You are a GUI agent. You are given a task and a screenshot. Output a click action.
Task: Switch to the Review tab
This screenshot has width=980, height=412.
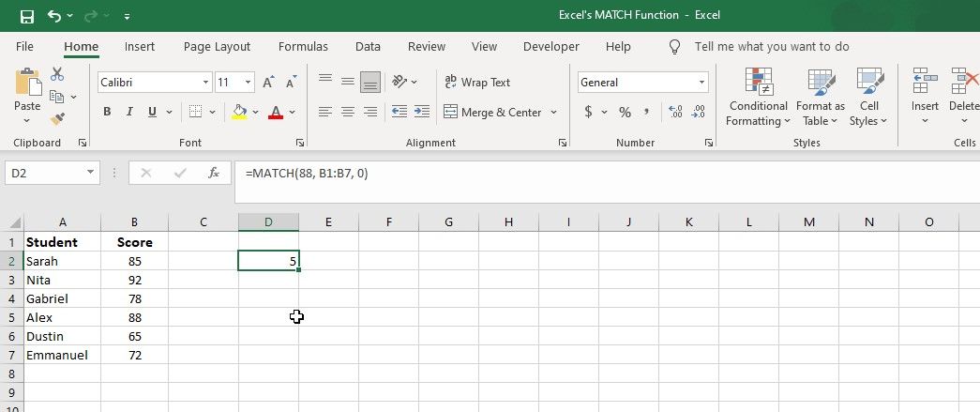pos(427,46)
